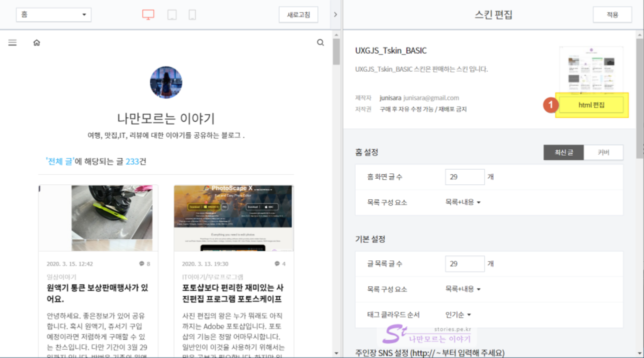The image size is (644, 358).
Task: Collapse preview with the arrow divider icon
Action: [335, 15]
